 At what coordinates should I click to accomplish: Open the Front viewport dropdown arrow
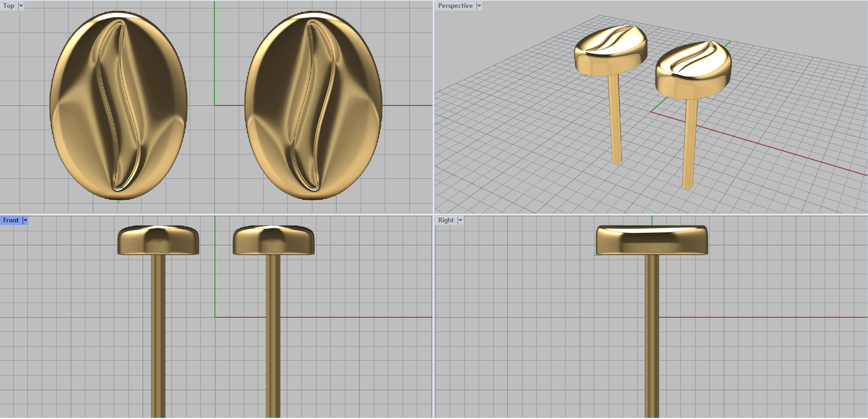click(25, 220)
